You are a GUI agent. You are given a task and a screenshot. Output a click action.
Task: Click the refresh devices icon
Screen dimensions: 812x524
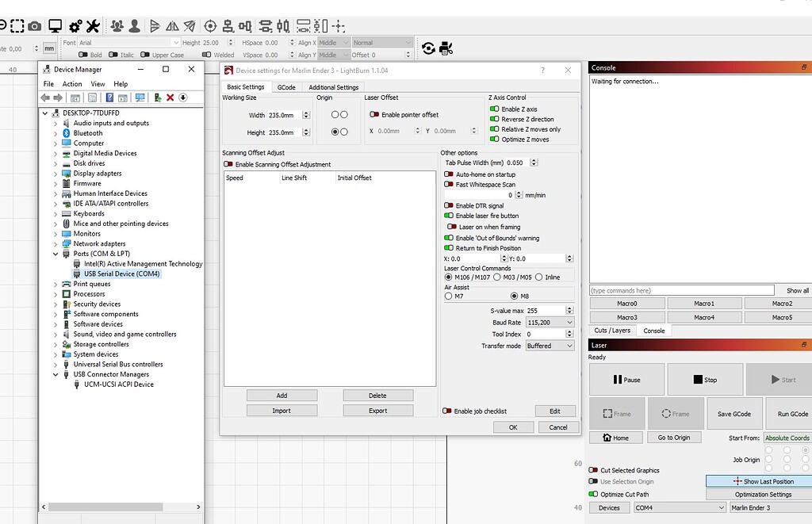pyautogui.click(x=428, y=48)
